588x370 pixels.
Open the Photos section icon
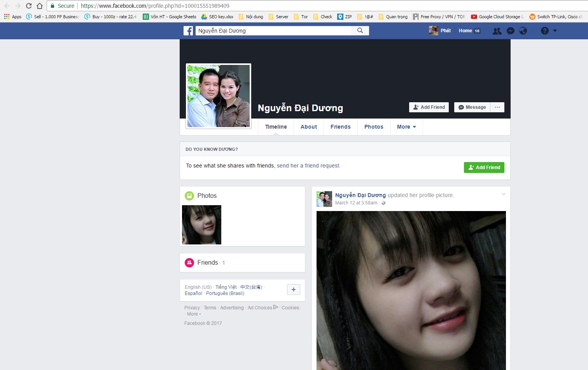pyautogui.click(x=189, y=196)
